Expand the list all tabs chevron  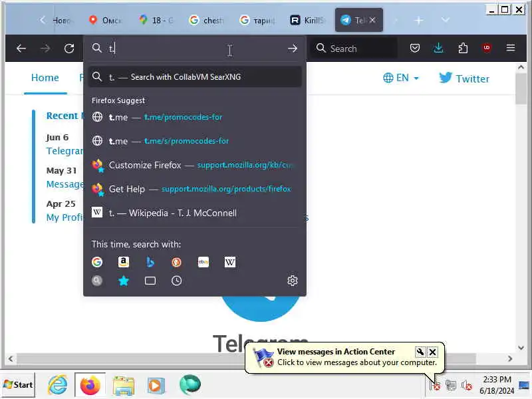tap(445, 21)
